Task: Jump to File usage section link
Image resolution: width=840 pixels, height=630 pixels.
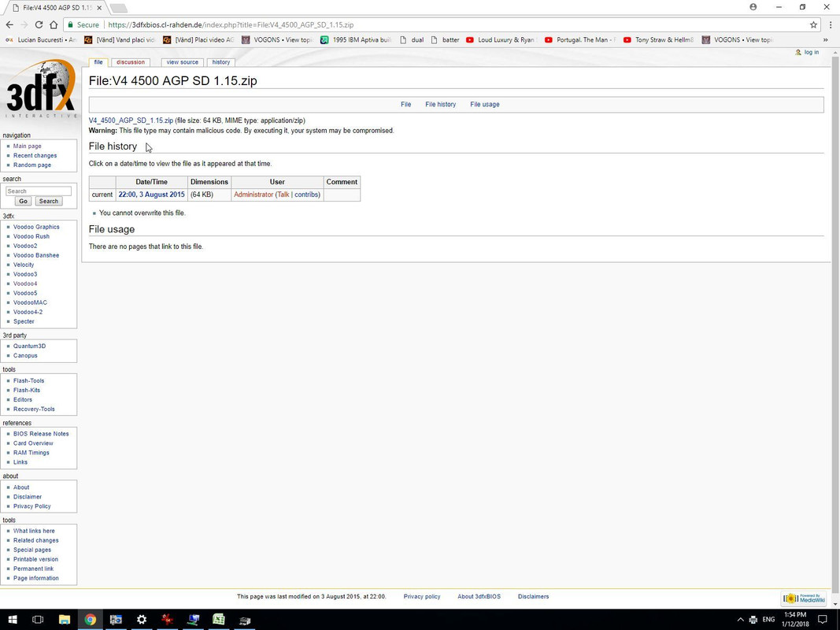Action: pyautogui.click(x=485, y=105)
